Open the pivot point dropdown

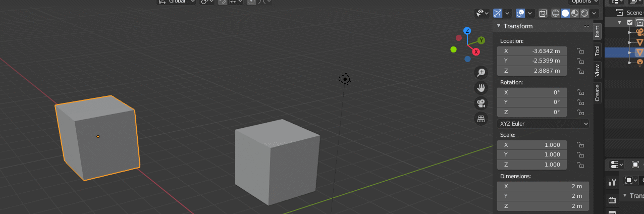pos(207,2)
